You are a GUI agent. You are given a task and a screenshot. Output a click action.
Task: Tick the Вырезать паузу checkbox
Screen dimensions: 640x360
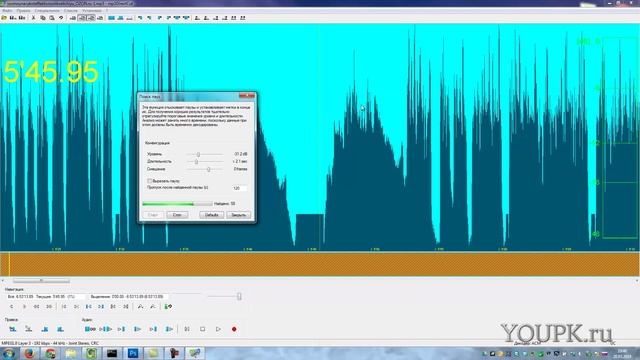tap(149, 180)
